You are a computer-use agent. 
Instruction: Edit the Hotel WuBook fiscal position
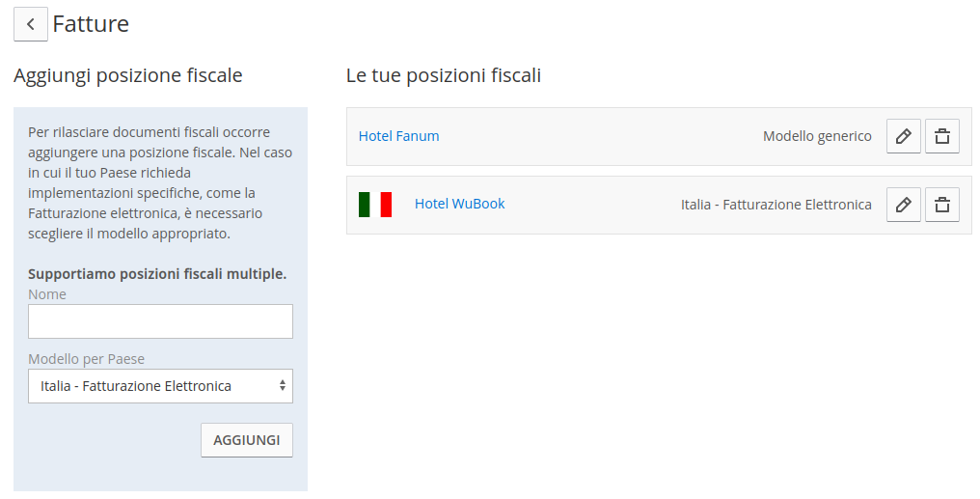click(904, 205)
